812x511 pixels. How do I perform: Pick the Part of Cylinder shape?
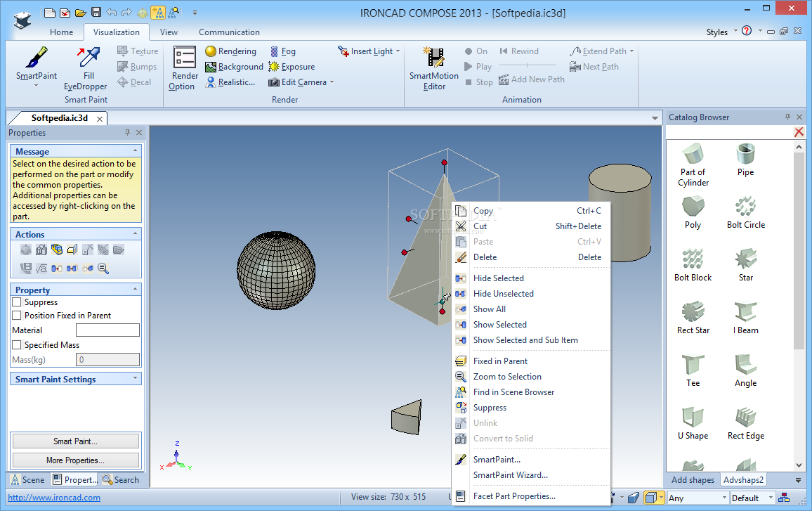point(693,164)
